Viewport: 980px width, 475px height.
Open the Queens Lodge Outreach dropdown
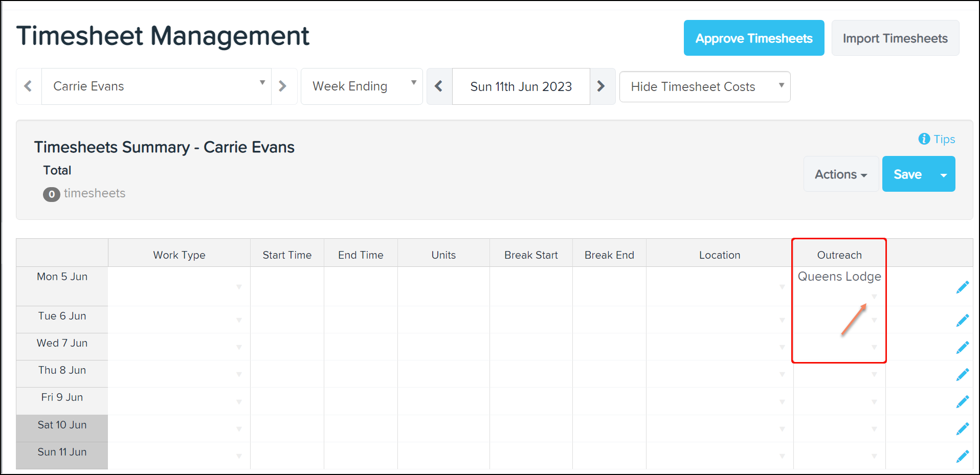point(874,296)
